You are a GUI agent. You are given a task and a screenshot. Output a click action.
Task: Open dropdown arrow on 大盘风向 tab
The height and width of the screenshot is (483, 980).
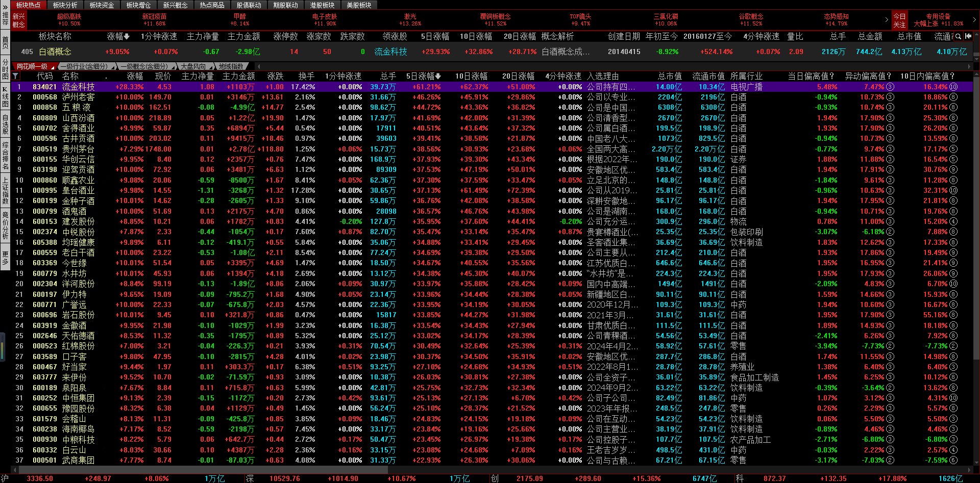tap(210, 67)
